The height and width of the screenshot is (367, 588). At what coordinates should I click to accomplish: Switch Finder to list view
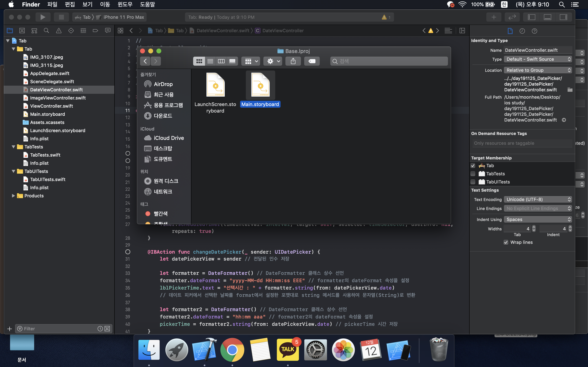pyautogui.click(x=210, y=61)
